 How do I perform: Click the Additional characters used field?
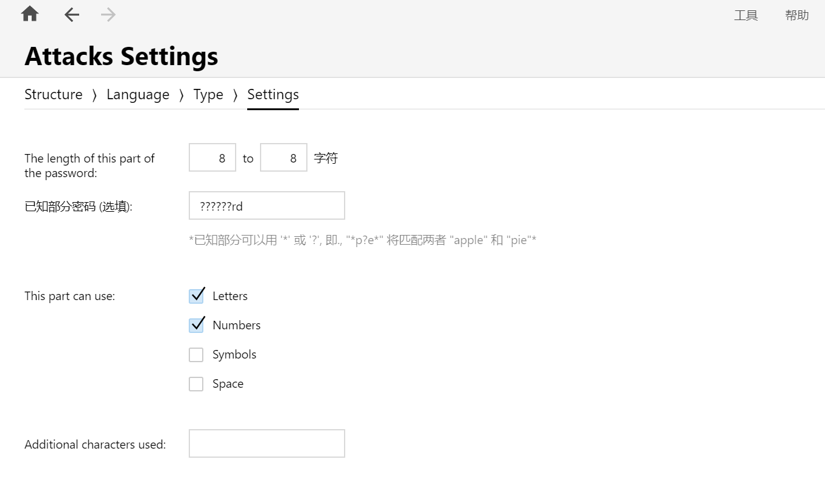(x=267, y=443)
